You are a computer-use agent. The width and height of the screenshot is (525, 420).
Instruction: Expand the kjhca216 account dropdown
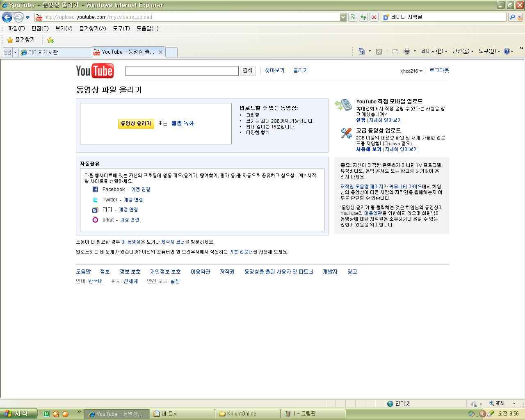click(411, 71)
